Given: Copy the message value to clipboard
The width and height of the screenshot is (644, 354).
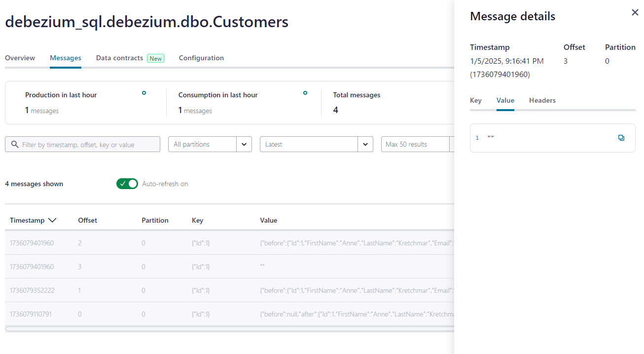Looking at the screenshot, I should click(x=621, y=138).
